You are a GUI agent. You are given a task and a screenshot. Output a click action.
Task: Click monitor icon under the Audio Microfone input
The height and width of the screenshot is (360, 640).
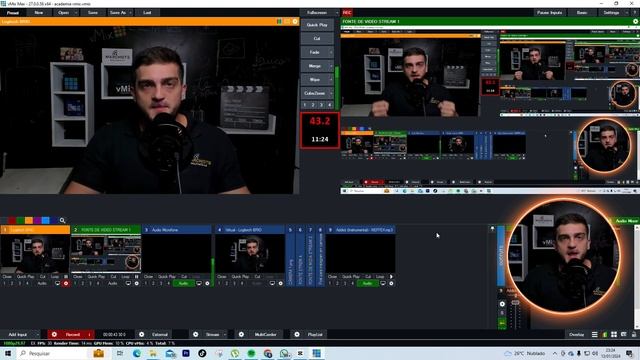199,283
